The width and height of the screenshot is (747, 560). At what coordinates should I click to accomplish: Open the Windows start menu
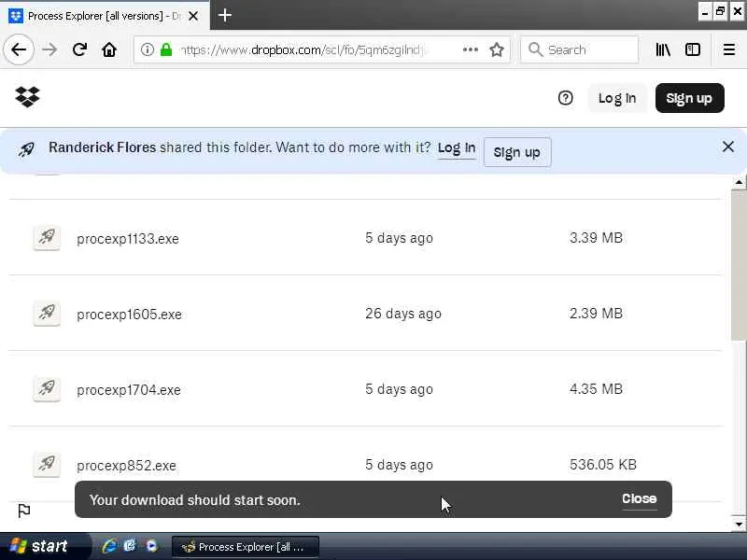click(x=44, y=546)
